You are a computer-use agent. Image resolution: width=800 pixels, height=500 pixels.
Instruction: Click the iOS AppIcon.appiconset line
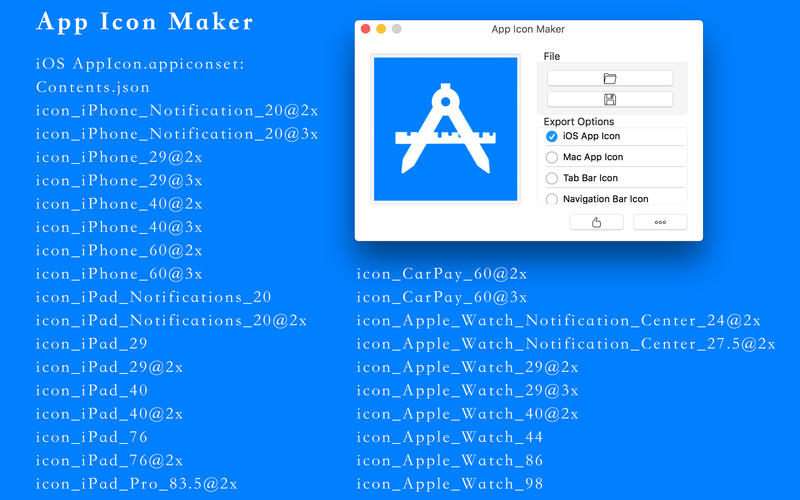[x=140, y=64]
